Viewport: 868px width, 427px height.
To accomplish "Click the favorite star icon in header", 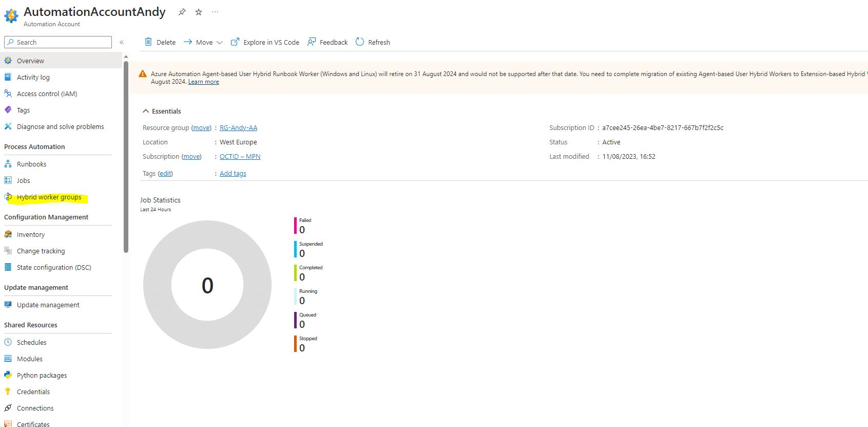I will (x=199, y=12).
